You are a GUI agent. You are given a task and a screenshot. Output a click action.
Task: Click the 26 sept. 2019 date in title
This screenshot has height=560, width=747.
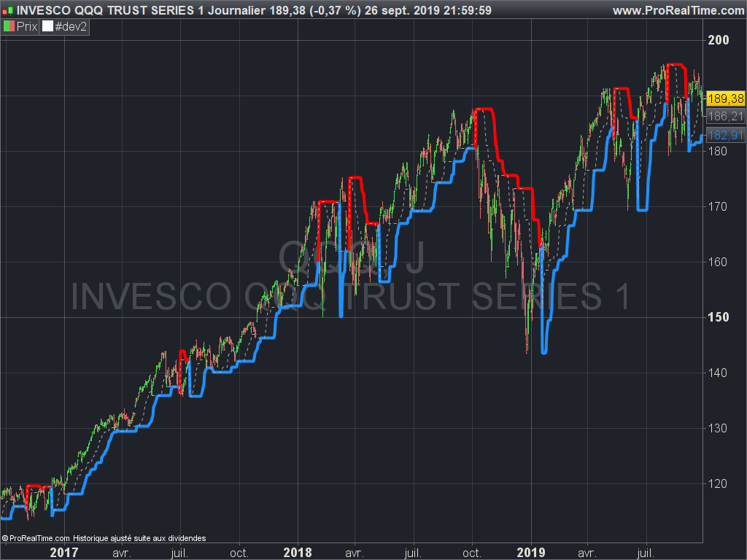[402, 10]
